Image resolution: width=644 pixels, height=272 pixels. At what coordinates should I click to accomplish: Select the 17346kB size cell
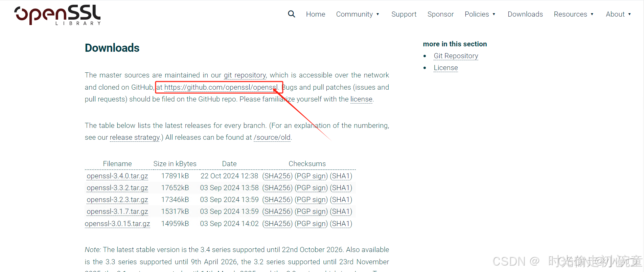tap(175, 200)
